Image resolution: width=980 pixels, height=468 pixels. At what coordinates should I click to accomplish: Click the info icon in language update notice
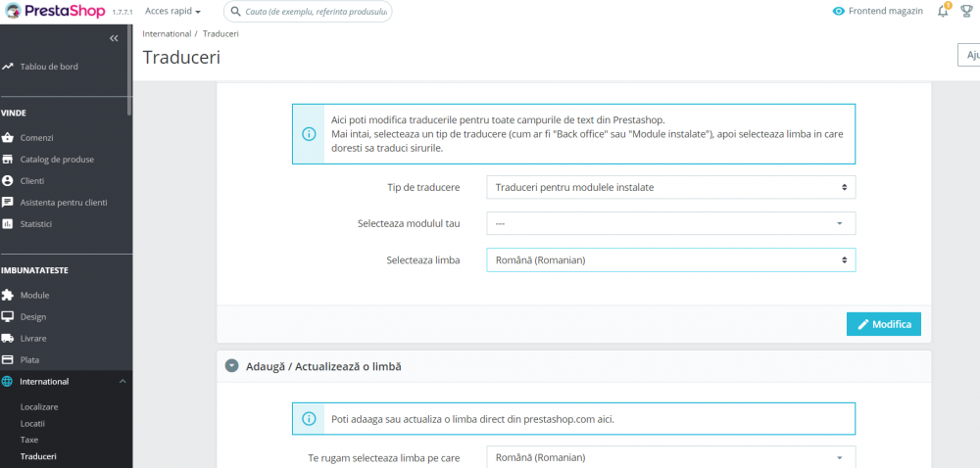pos(309,419)
